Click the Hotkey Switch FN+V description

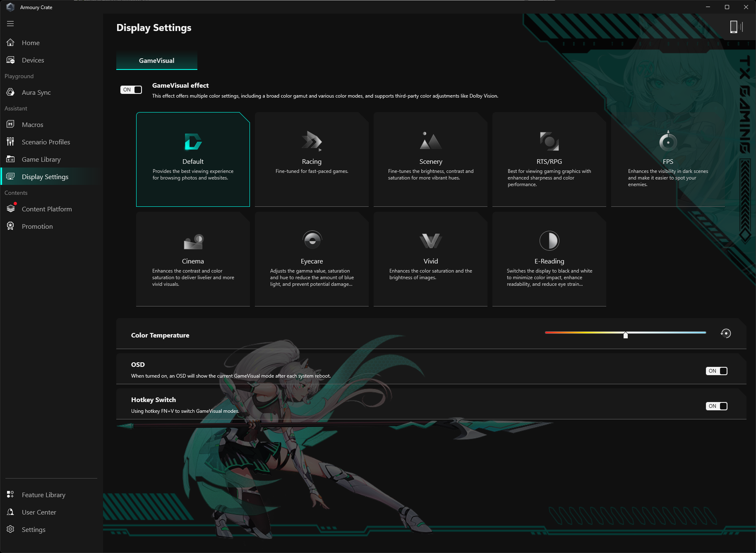pos(185,411)
